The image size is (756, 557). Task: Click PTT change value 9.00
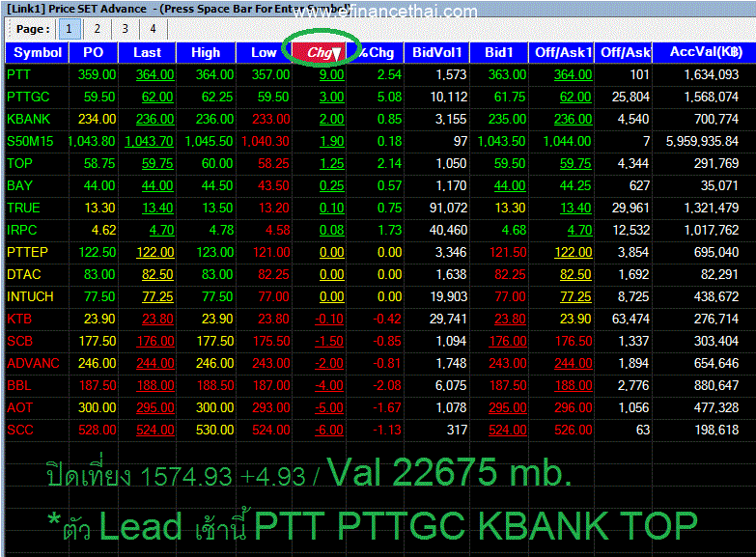(332, 74)
